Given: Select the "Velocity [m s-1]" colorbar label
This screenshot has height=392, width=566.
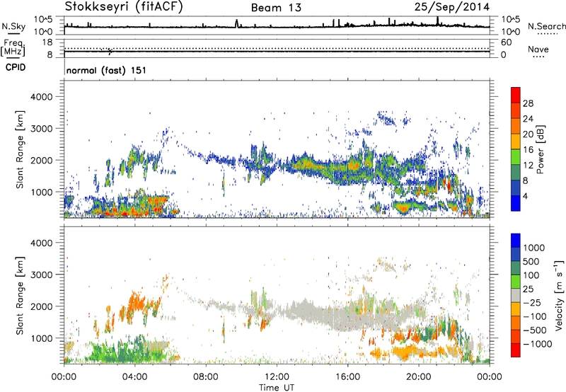Looking at the screenshot, I should [x=559, y=295].
